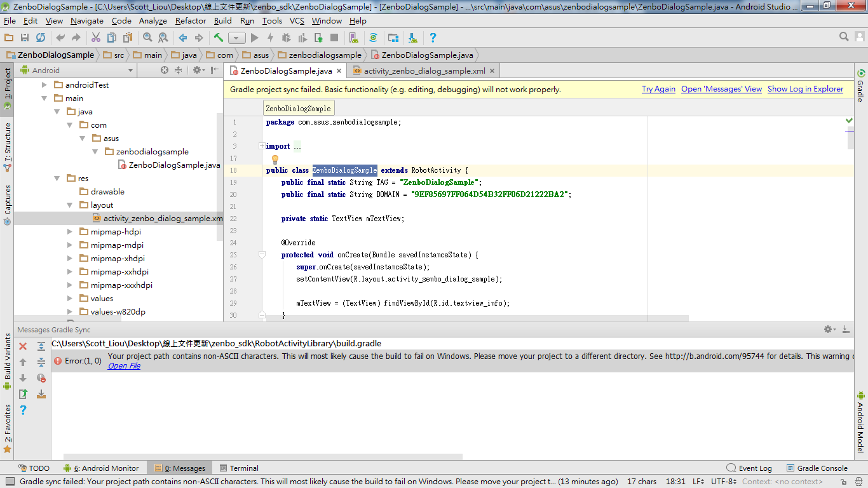Click Open 'Messages' View link

(721, 89)
